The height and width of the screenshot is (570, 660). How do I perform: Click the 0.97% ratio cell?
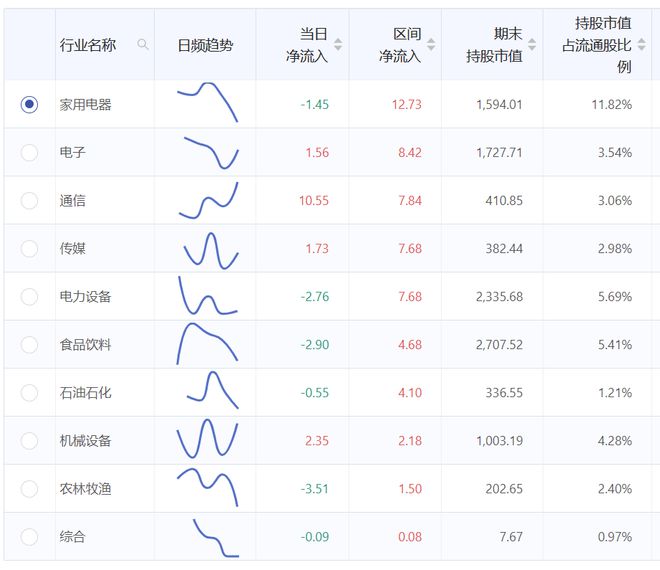(x=615, y=537)
